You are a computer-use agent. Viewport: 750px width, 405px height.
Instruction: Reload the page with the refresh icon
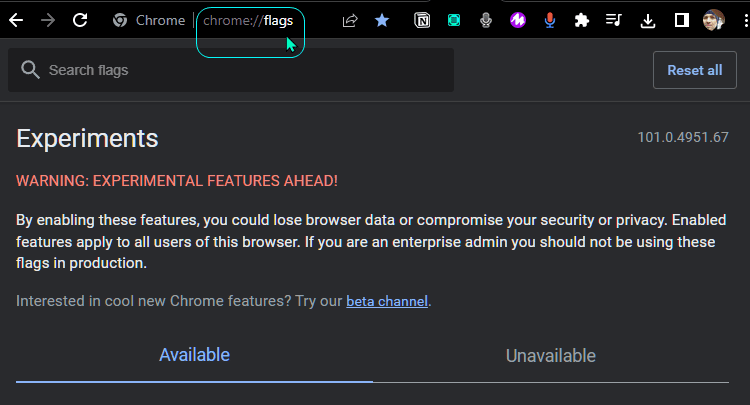(80, 20)
